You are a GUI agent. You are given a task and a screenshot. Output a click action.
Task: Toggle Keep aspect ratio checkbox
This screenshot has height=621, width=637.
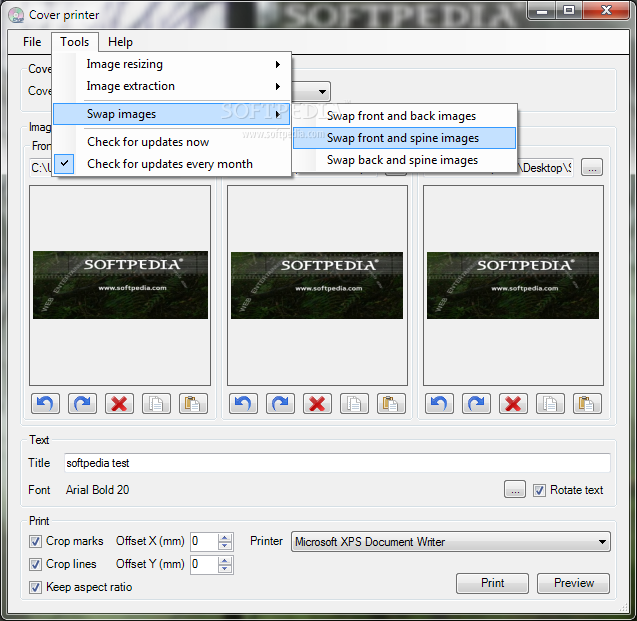click(35, 587)
